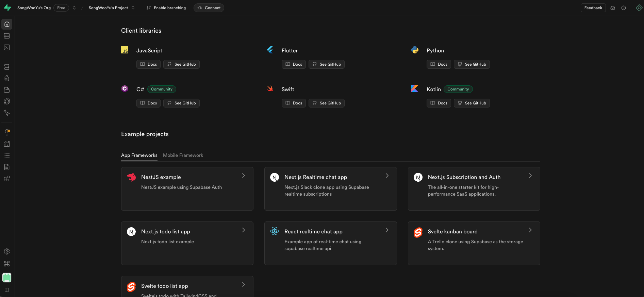Open the Advisors lightbulb sidebar icon

7,132
